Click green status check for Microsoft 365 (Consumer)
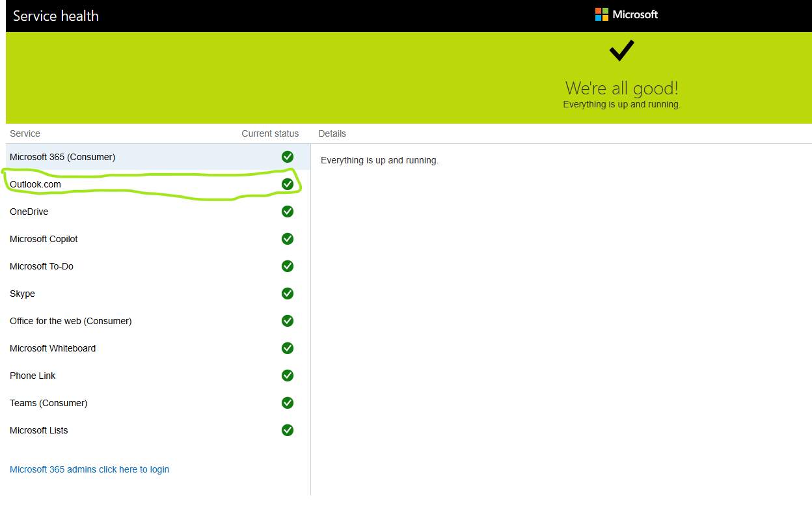The image size is (812, 509). (288, 157)
